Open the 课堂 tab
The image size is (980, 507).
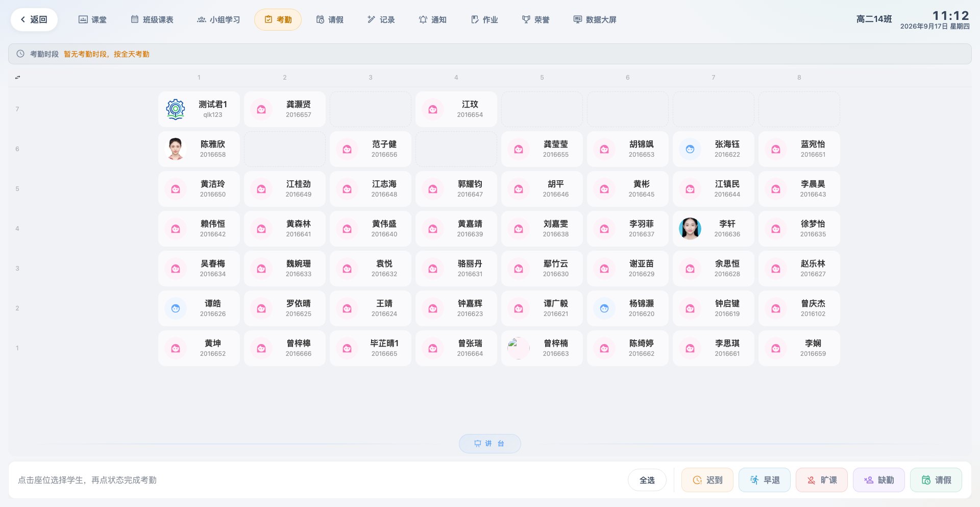click(92, 20)
